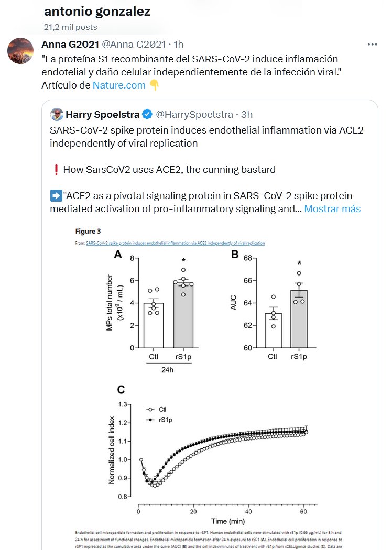Screen dimensions: 392x550
Task: Open the Anna_G2021 display name profile
Action: [x=70, y=44]
